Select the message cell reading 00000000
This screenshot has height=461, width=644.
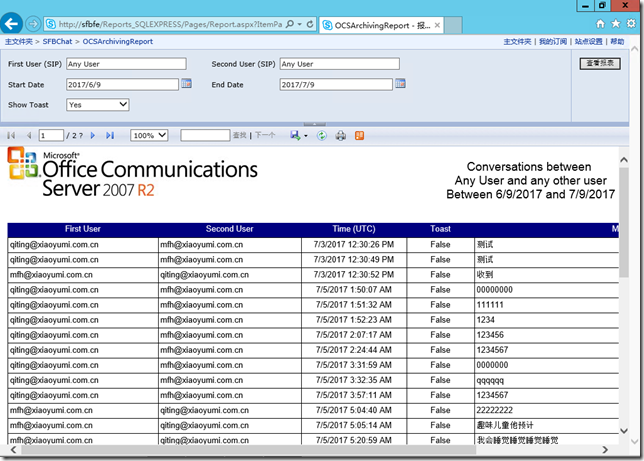(547, 290)
